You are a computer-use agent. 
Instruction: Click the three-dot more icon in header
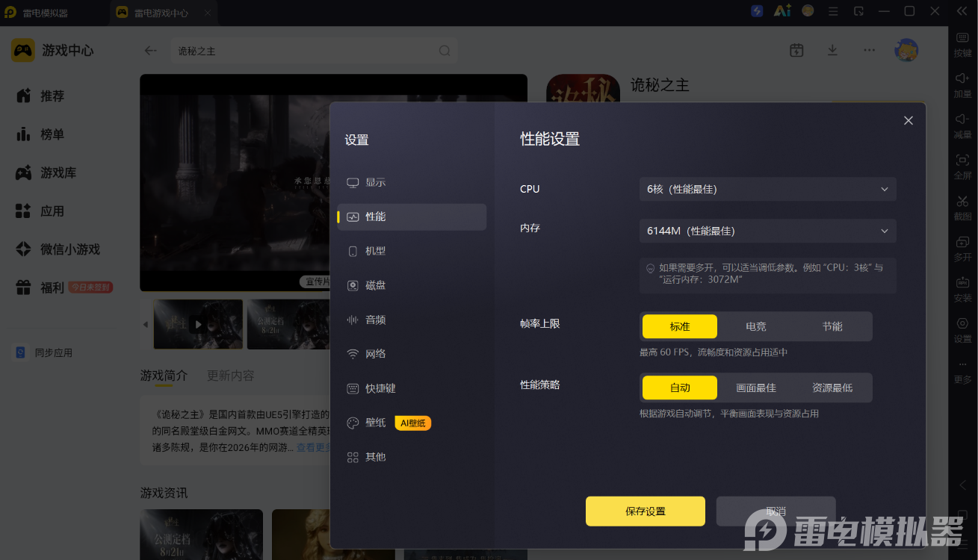[869, 50]
